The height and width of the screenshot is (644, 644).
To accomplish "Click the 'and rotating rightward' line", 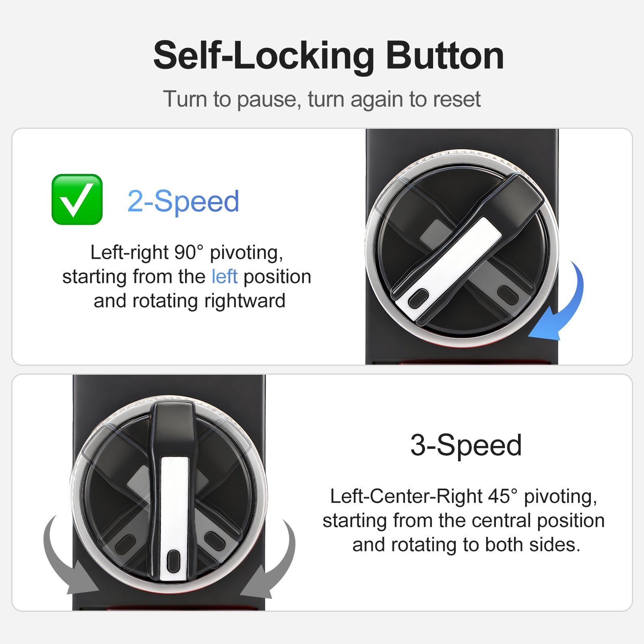I will (190, 301).
